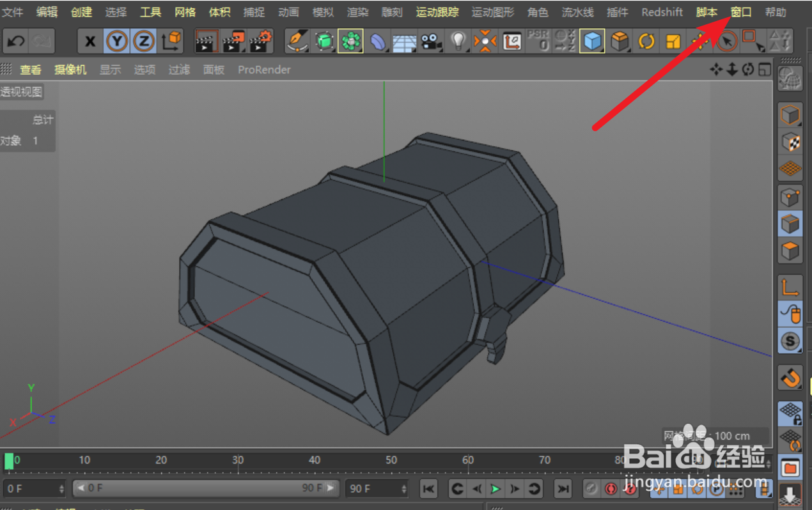Open the viewport 摄像机 menu
812x510 pixels.
click(70, 70)
